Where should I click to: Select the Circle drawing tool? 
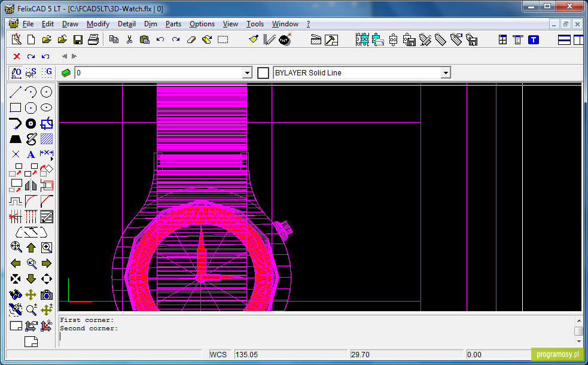(x=46, y=92)
